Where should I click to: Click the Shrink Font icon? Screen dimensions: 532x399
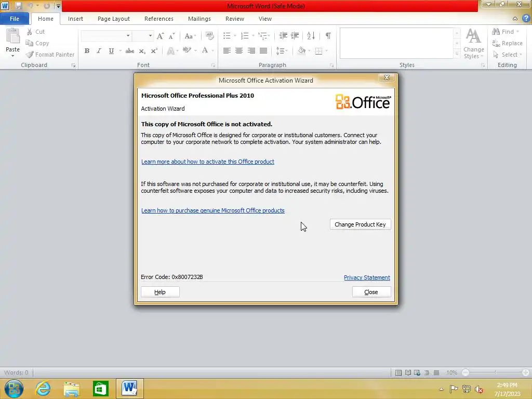pos(171,36)
